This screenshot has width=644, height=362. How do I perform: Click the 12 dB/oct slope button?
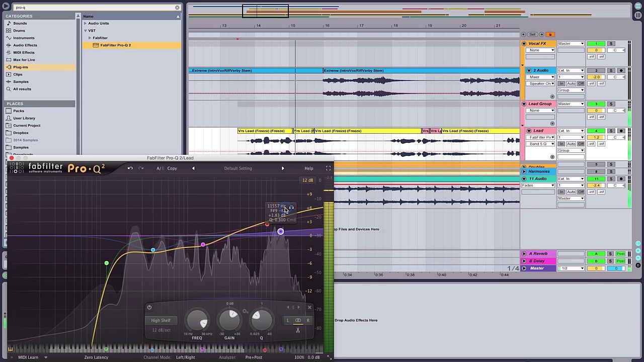point(161,330)
